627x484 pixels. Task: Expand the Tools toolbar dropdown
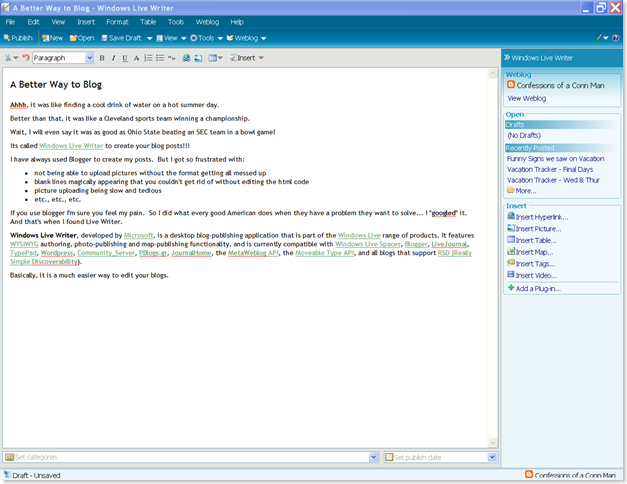pos(220,38)
